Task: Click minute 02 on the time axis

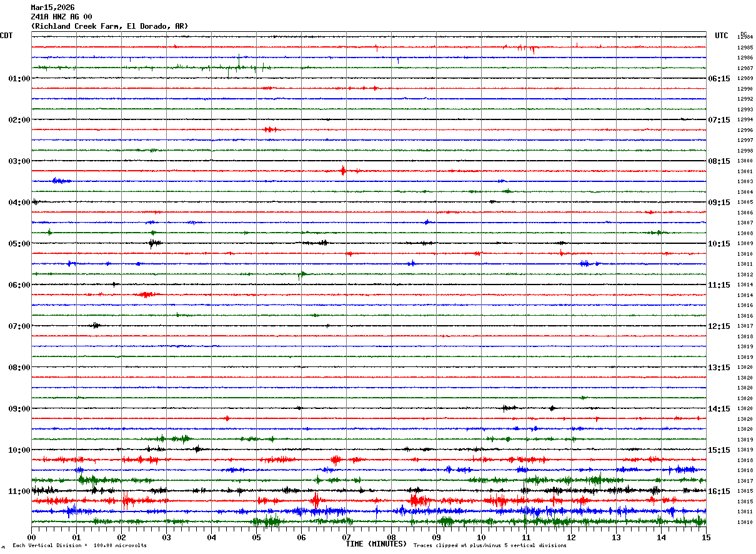Action: (x=121, y=537)
